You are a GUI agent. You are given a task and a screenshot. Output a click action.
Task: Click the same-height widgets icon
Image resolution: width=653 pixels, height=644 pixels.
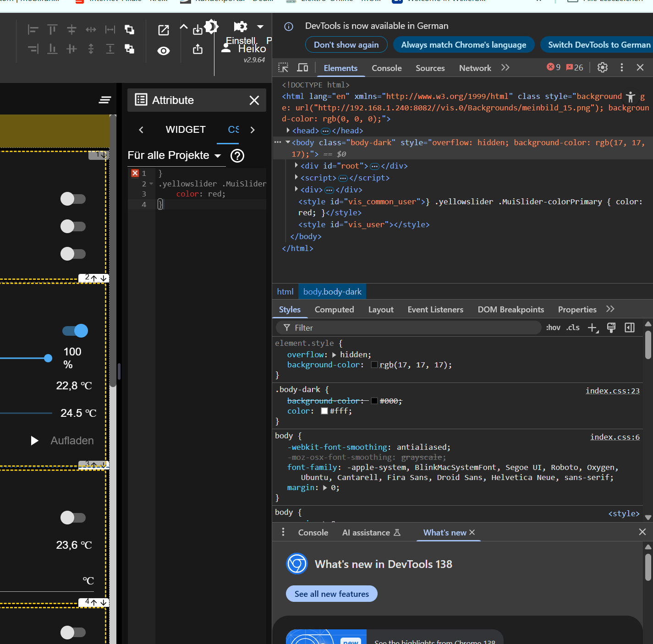pos(110,49)
